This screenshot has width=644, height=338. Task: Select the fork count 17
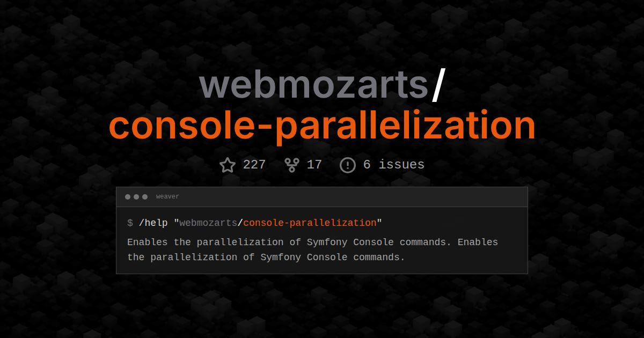(x=314, y=165)
